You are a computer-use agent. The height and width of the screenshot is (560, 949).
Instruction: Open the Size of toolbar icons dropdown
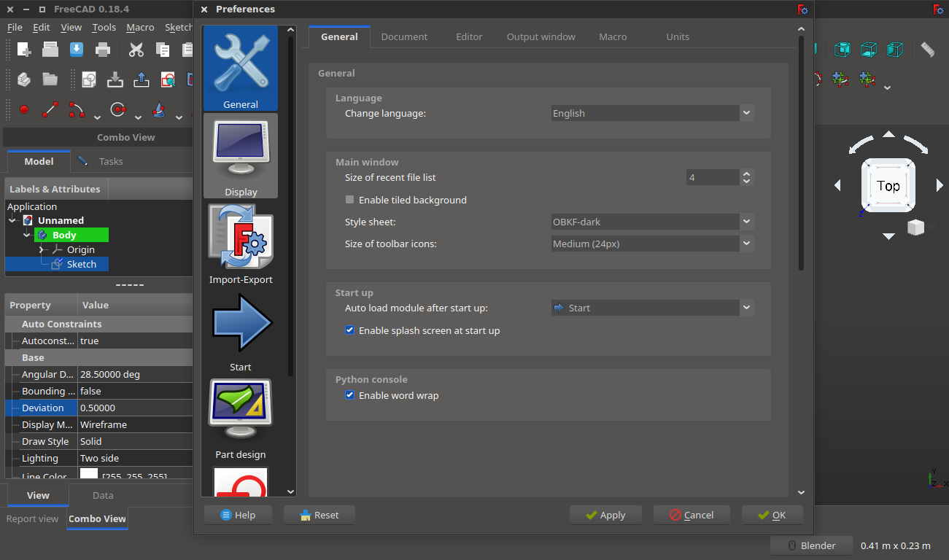[x=651, y=244]
